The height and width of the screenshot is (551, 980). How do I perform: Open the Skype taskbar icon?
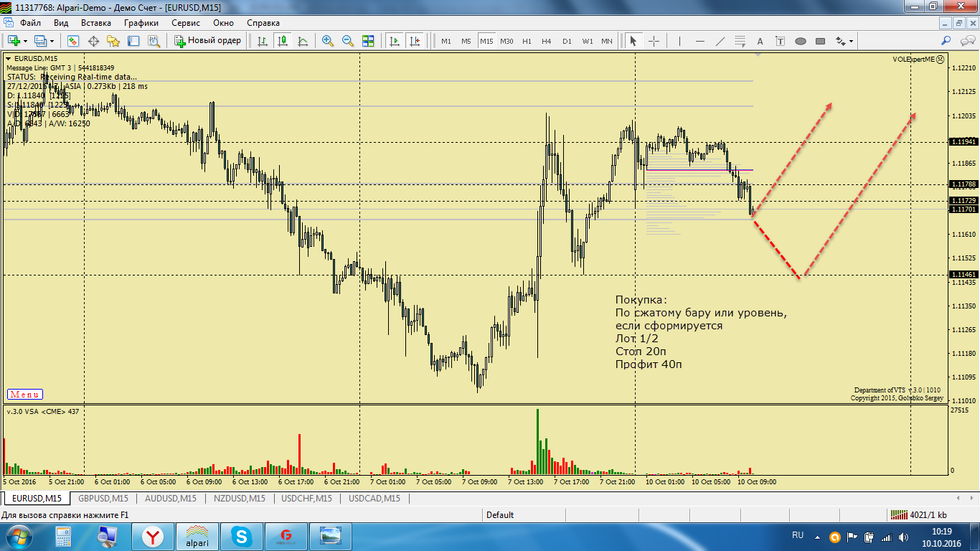coord(241,537)
